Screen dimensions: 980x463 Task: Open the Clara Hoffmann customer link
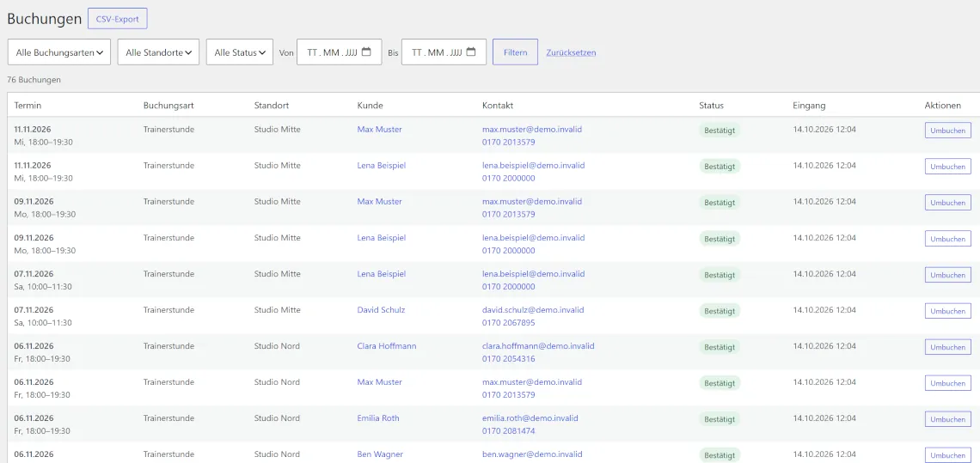click(386, 346)
